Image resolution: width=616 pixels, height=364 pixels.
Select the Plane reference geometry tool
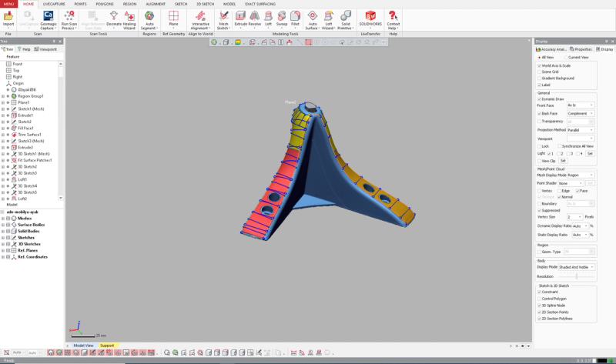[173, 18]
